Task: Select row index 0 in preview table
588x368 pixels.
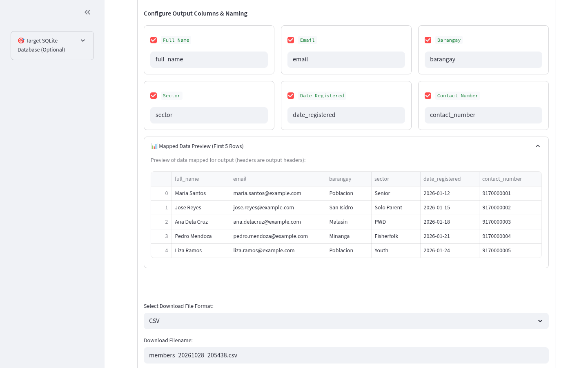Action: (x=161, y=193)
